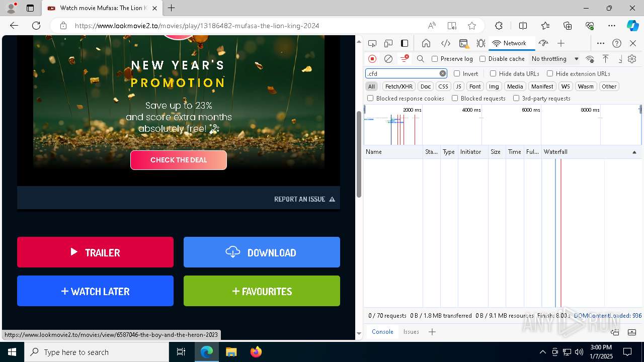Open Network settings gear icon
Screen dimensions: 644x362
[632, 59]
